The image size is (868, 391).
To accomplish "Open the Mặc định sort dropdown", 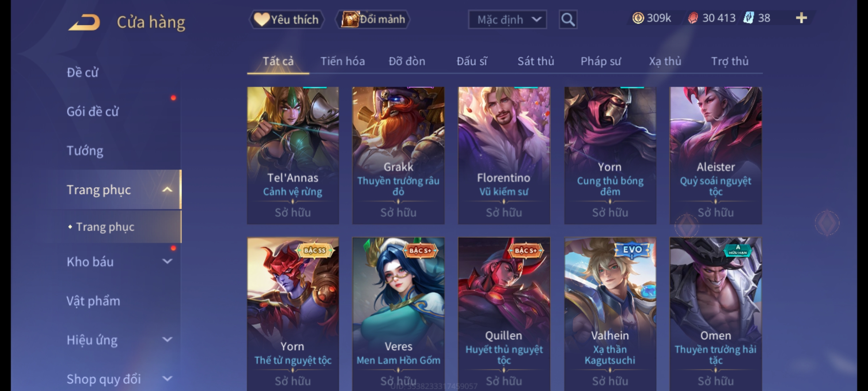I will click(507, 20).
